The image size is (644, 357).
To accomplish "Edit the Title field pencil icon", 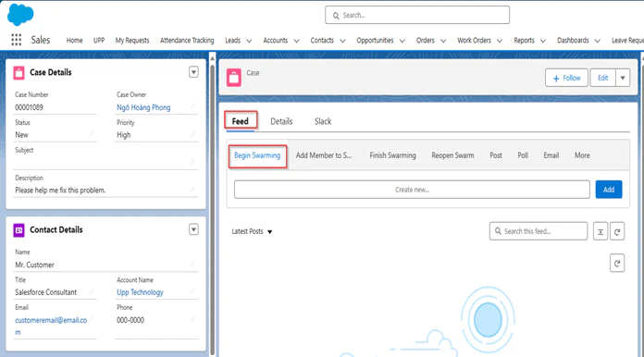I will 92,291.
